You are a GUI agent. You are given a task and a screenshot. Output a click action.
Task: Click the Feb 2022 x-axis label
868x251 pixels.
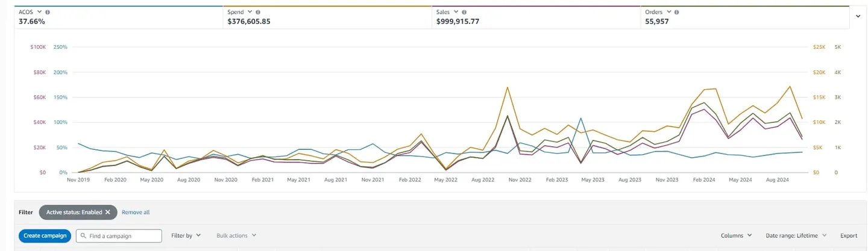click(409, 180)
